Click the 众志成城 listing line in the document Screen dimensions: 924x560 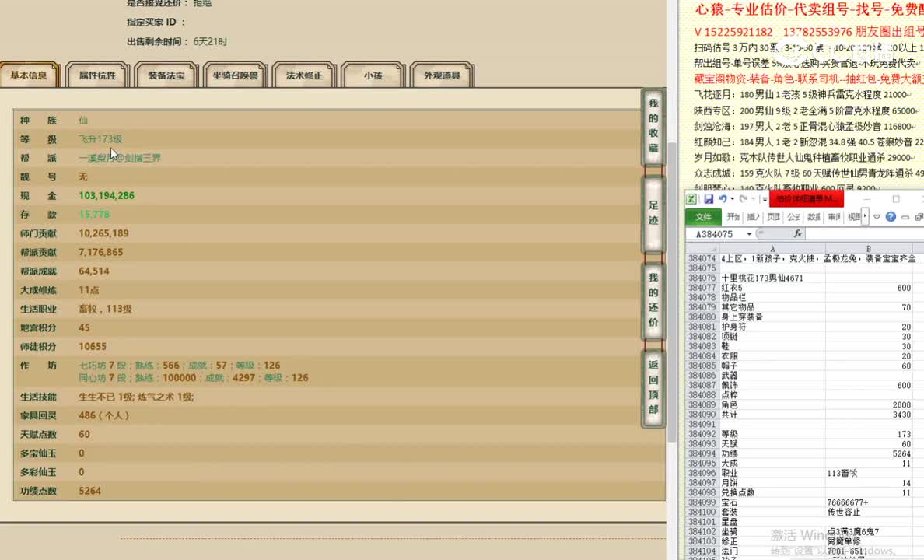[x=809, y=173]
